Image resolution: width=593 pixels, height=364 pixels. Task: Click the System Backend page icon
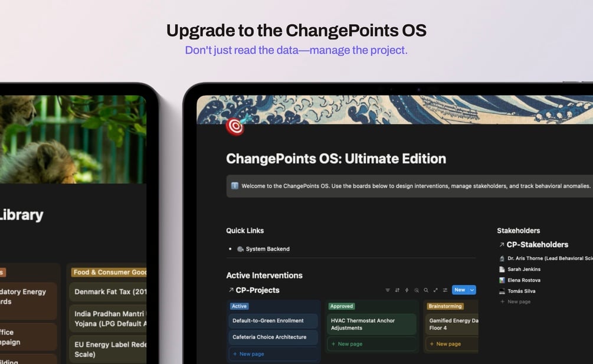(240, 249)
